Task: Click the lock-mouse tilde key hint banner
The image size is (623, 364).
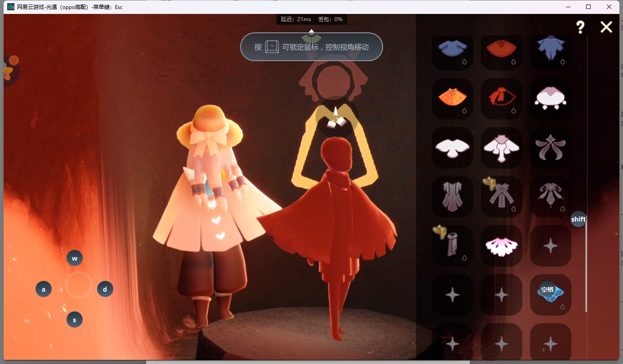Action: 311,47
